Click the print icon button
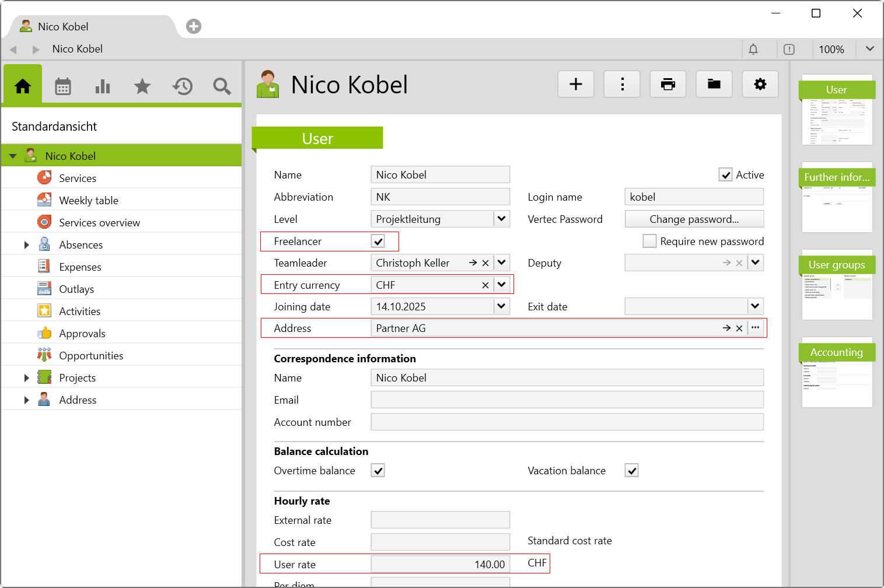The width and height of the screenshot is (884, 588). [668, 85]
